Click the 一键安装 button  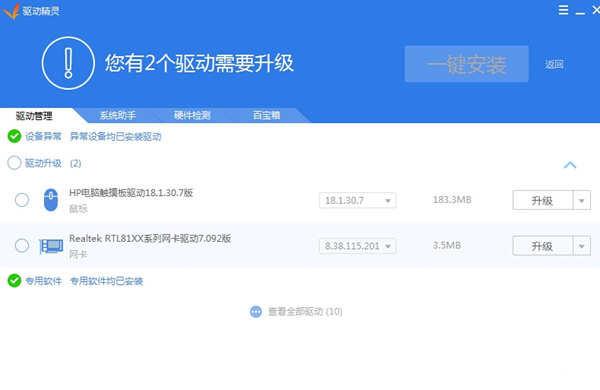point(467,64)
